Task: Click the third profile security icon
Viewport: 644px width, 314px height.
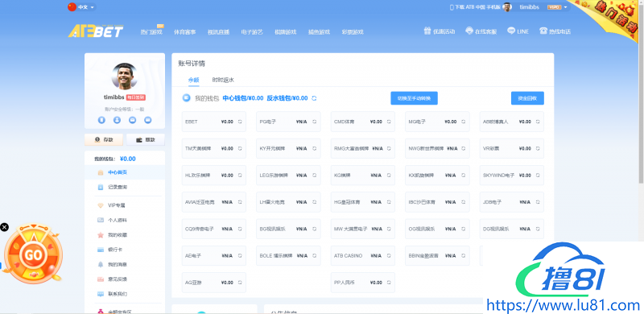Action: [132, 120]
